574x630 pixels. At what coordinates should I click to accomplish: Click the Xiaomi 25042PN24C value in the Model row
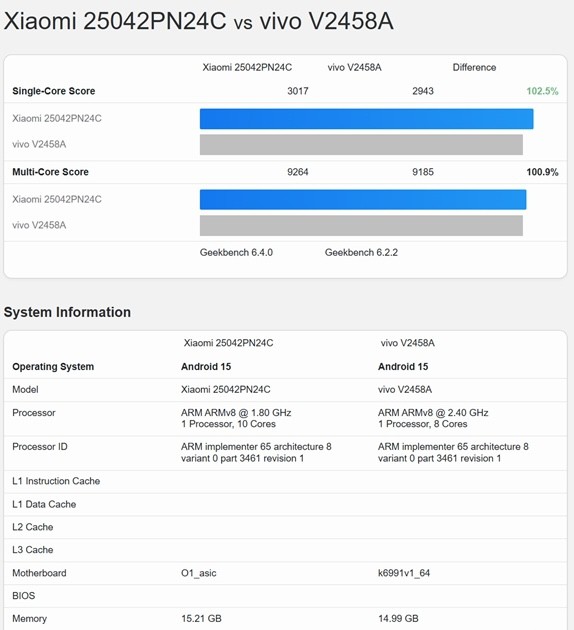225,390
